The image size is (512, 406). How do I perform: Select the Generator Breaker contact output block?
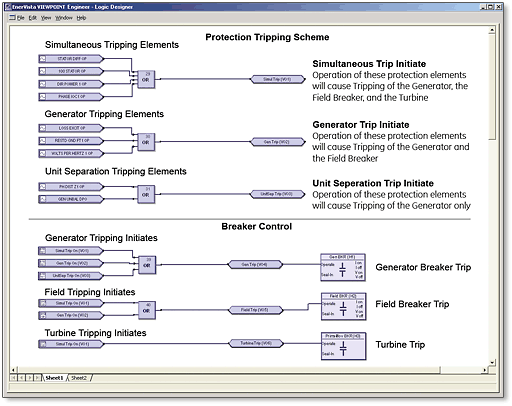tap(343, 267)
